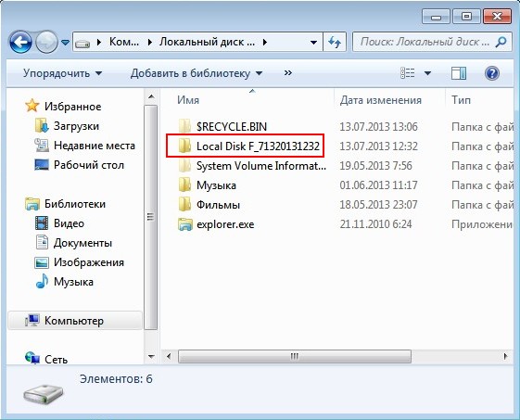520x420 pixels.
Task: Click in the Поиск search field
Action: (425, 42)
